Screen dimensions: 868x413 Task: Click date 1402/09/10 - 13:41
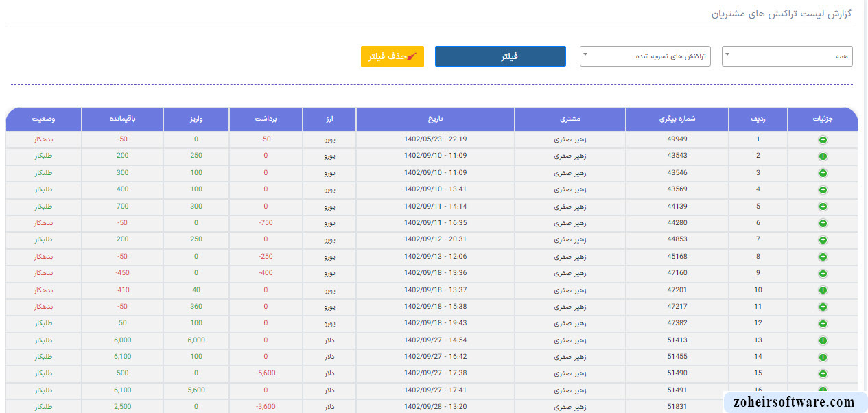pos(436,189)
